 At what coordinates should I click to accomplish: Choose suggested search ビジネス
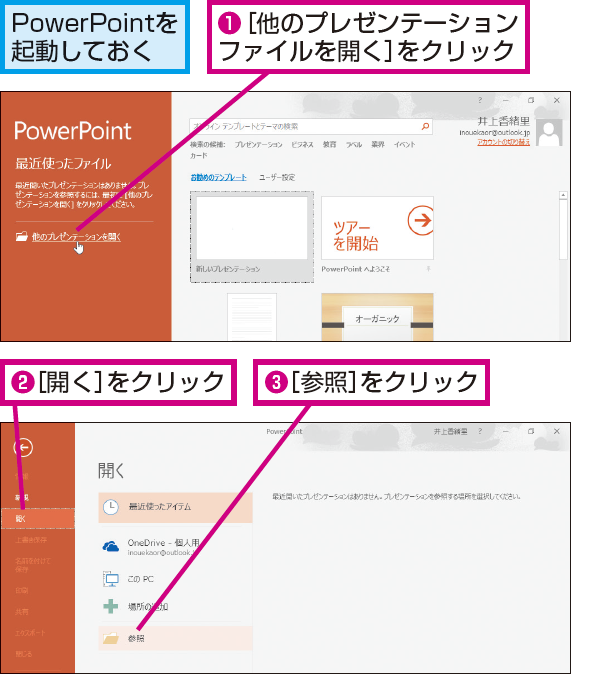[x=302, y=145]
